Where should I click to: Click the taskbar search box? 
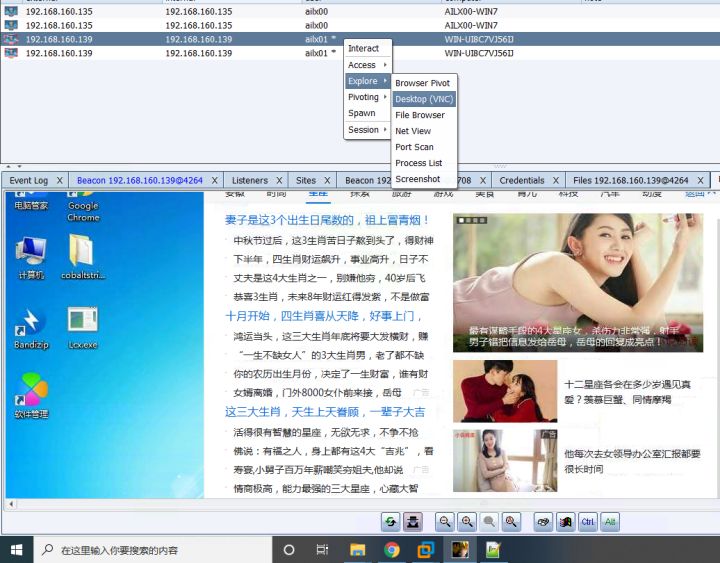pos(152,550)
